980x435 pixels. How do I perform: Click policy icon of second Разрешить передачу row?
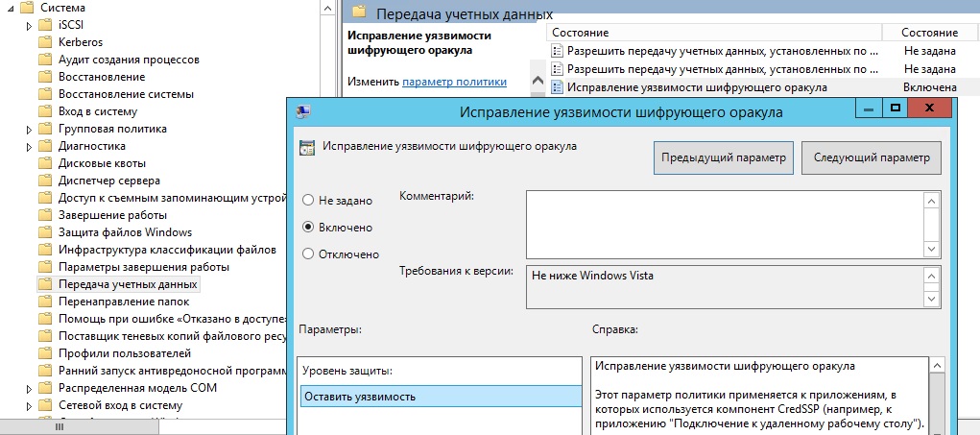point(557,69)
